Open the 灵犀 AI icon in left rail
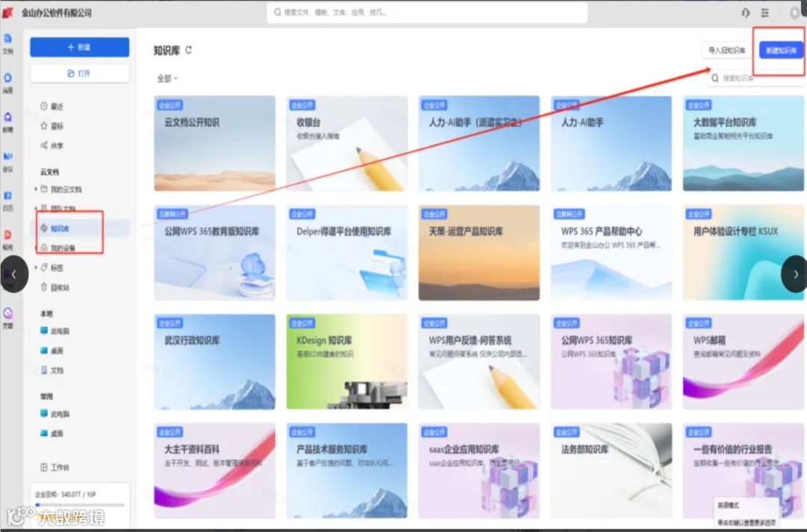Screen dimensions: 807x532 [7, 318]
